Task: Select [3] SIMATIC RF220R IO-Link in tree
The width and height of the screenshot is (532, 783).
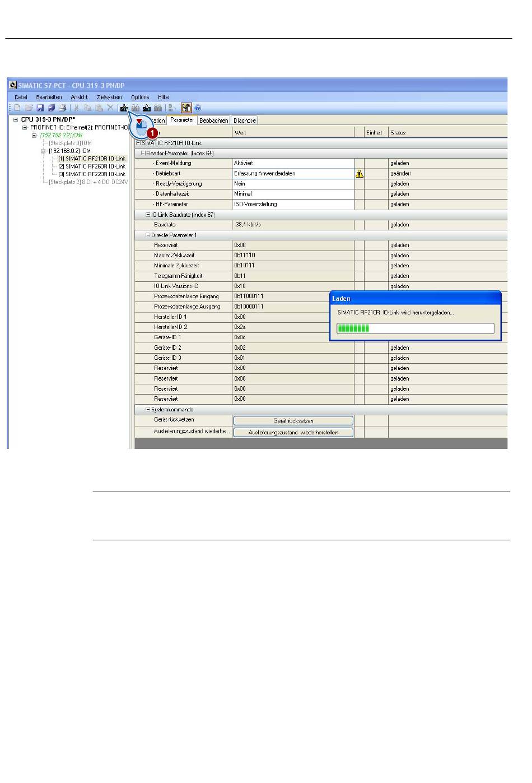Action: [x=92, y=174]
